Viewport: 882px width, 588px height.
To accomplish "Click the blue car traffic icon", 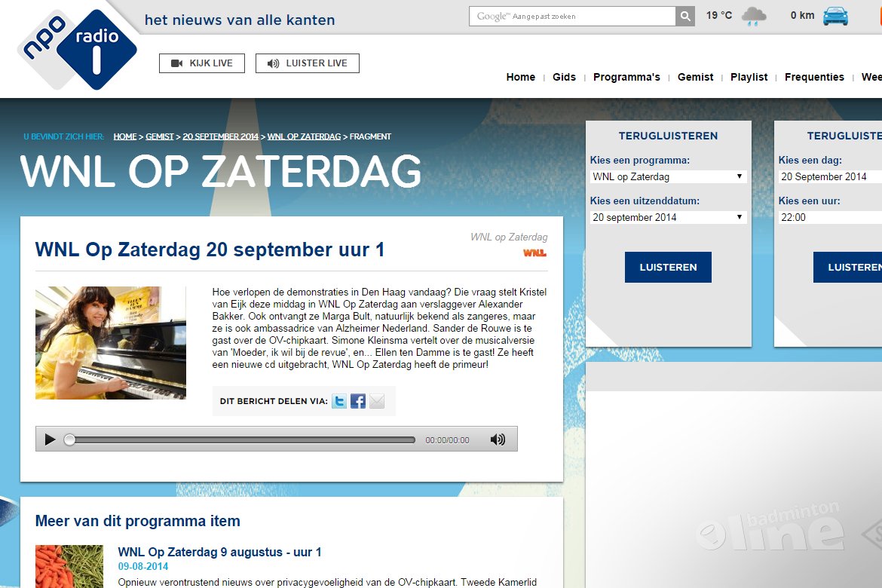I will pyautogui.click(x=835, y=16).
